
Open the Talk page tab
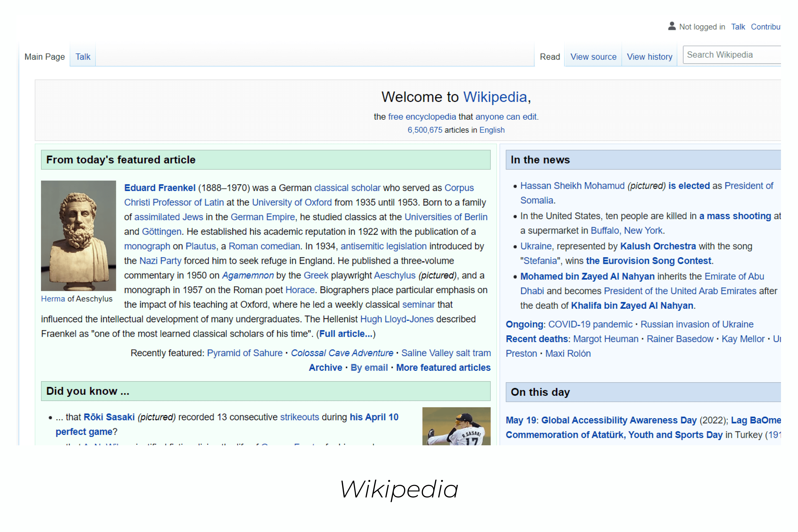pyautogui.click(x=82, y=56)
